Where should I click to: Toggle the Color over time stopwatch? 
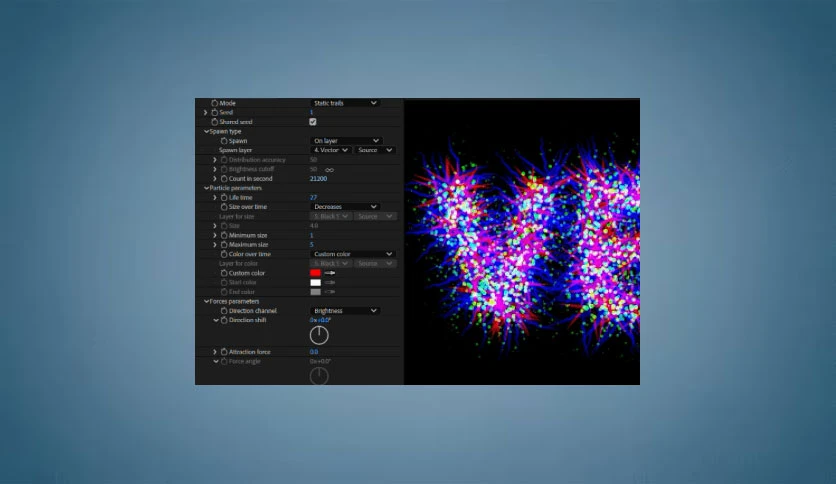224,254
